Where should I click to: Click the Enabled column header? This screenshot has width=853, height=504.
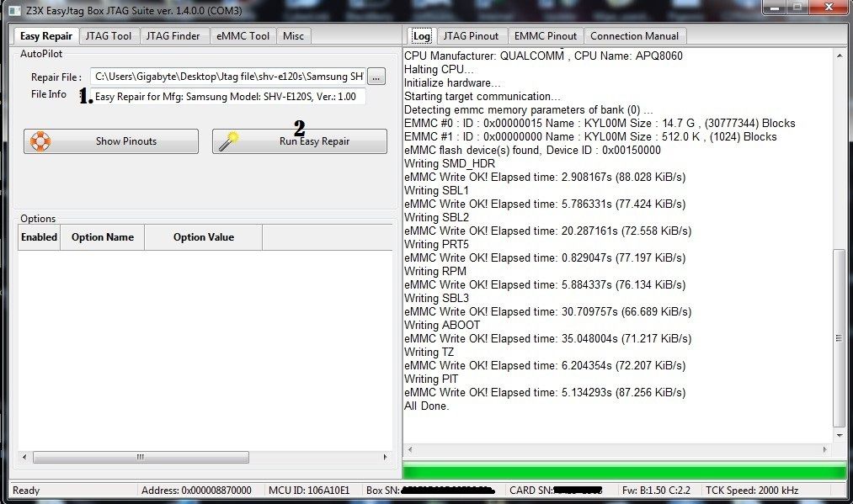[x=39, y=237]
